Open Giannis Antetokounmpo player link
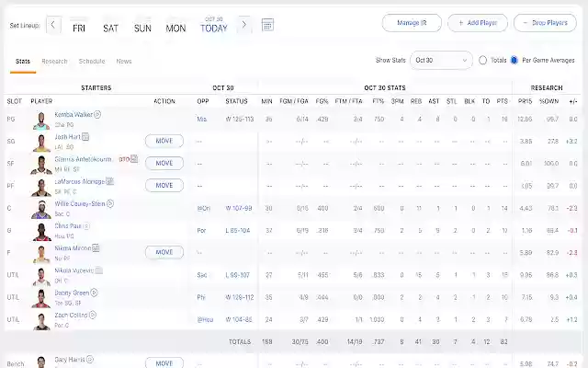Screen dimensions: 588x368 83,159
